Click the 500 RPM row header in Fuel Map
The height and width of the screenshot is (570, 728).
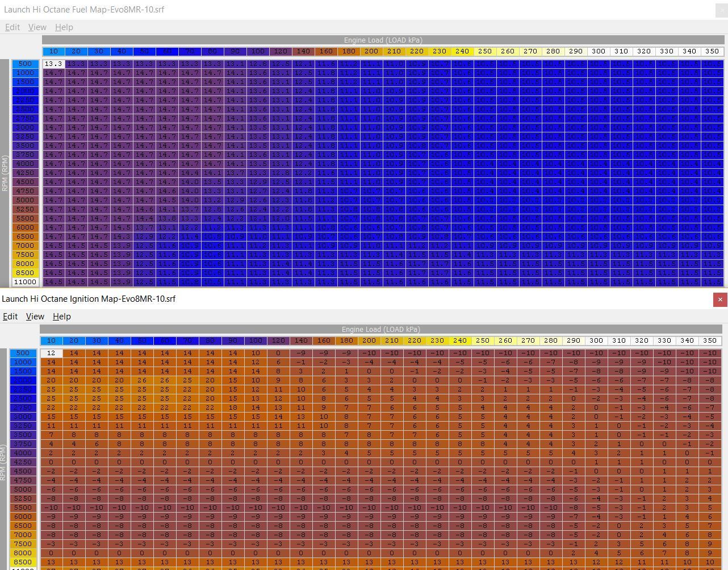tap(25, 64)
